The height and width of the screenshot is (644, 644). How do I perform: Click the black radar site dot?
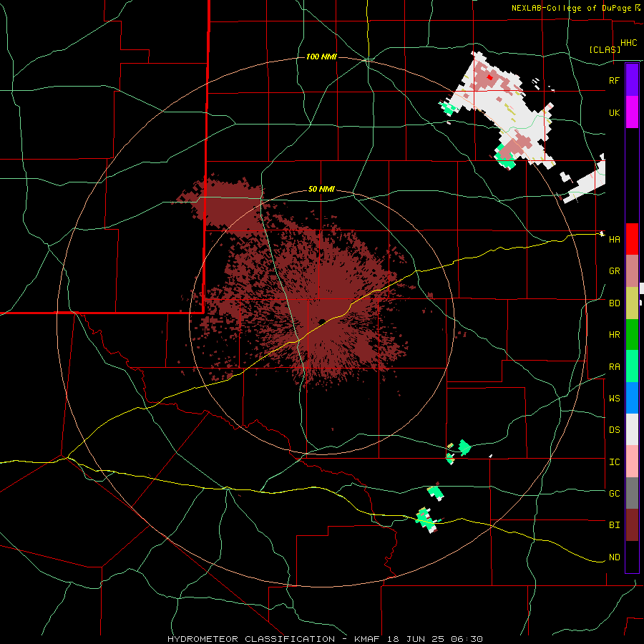tap(322, 321)
